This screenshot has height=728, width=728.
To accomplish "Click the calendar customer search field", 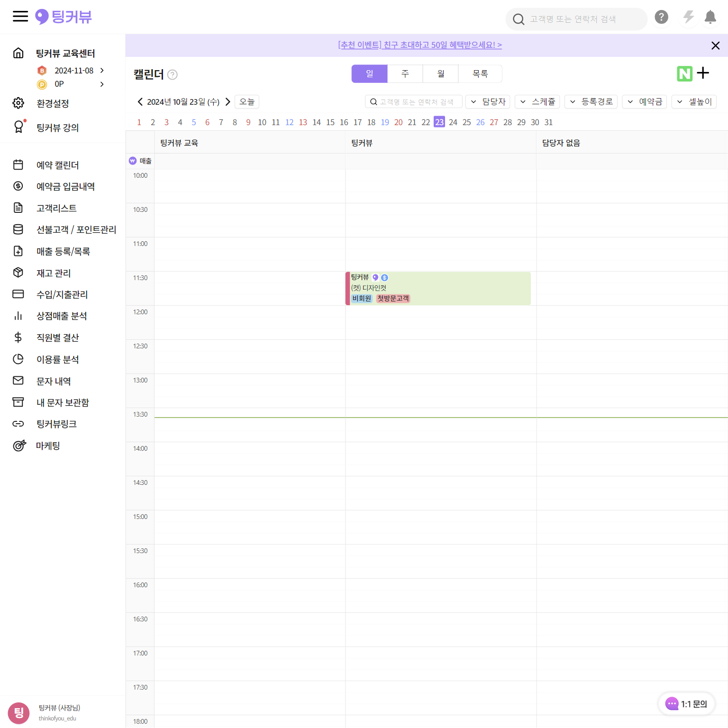I will (414, 101).
